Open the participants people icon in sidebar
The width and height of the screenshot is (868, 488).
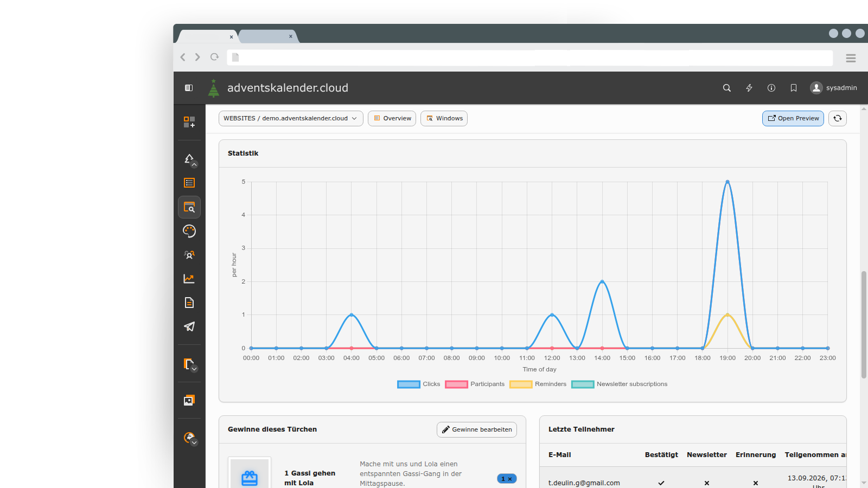click(x=189, y=255)
